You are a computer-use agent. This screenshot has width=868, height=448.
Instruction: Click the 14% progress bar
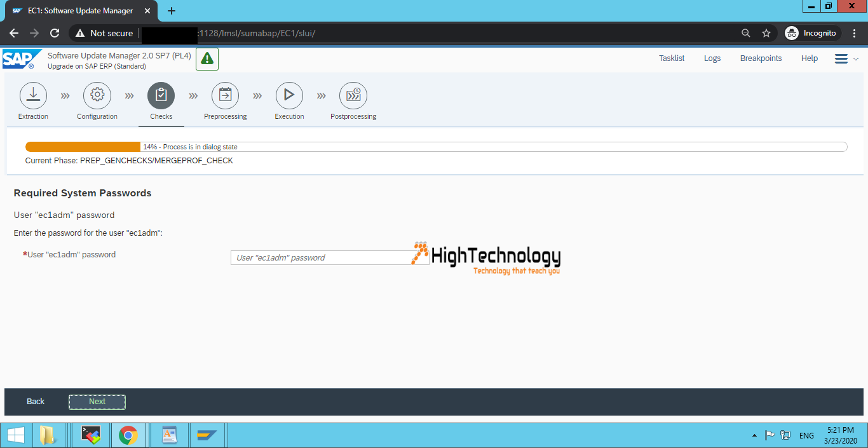pyautogui.click(x=436, y=147)
